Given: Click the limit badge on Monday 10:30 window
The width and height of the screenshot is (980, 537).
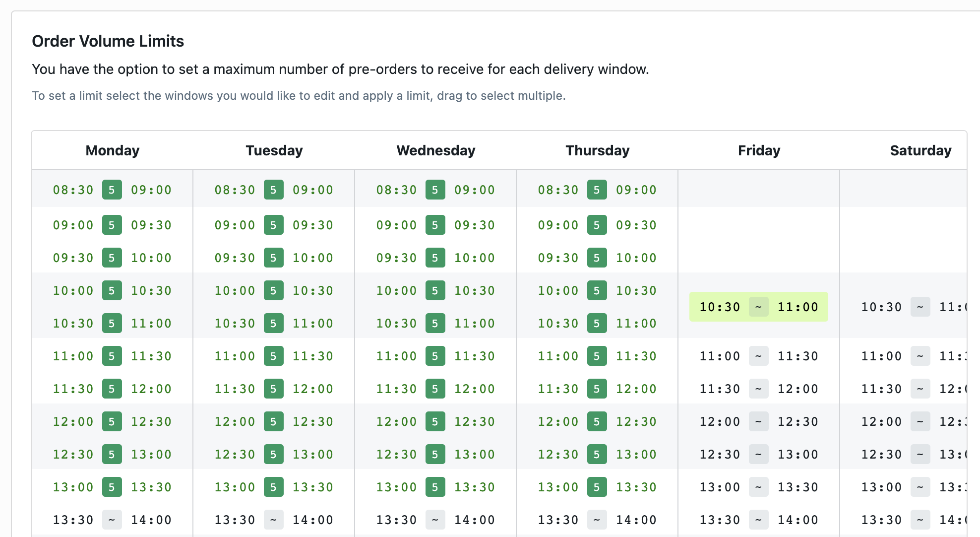Looking at the screenshot, I should pyautogui.click(x=112, y=324).
